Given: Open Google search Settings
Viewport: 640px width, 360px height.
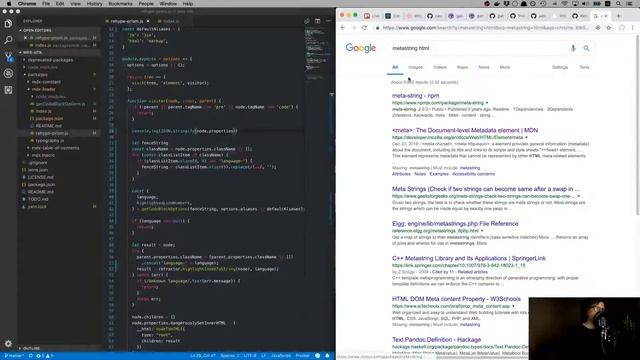Looking at the screenshot, I should [x=560, y=67].
